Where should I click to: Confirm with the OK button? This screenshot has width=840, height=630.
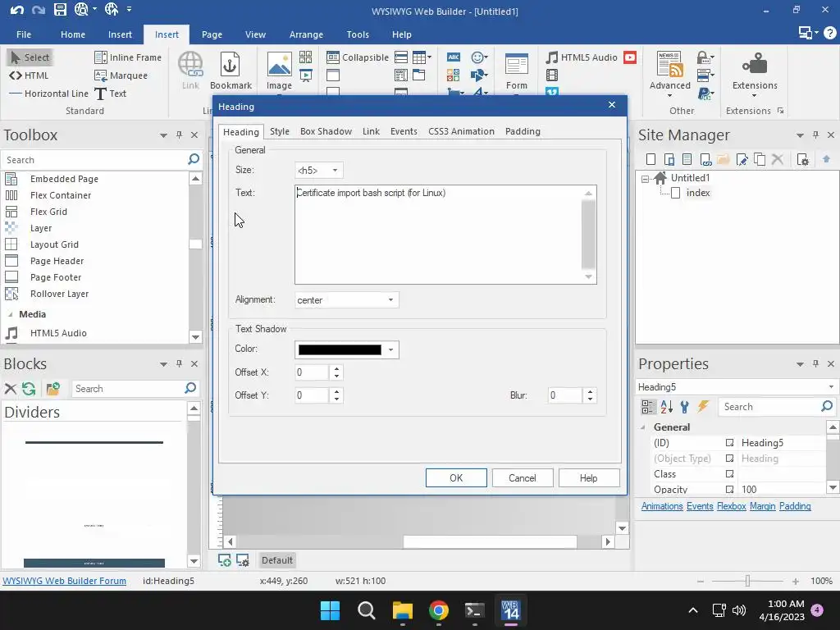tap(456, 478)
